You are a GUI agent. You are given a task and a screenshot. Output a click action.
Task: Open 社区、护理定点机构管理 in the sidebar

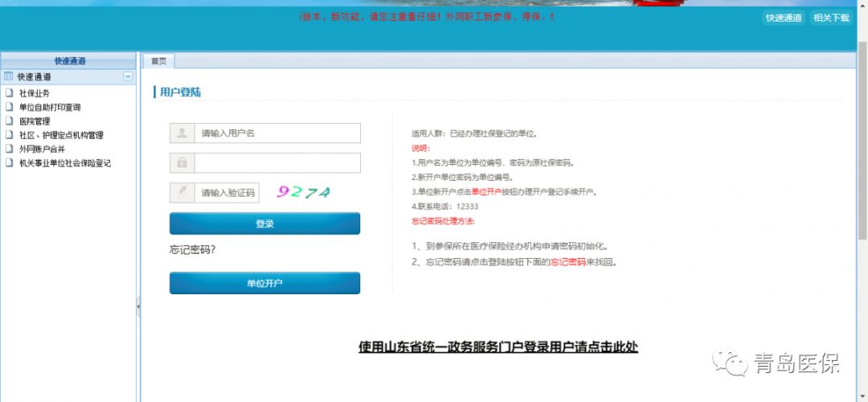61,135
